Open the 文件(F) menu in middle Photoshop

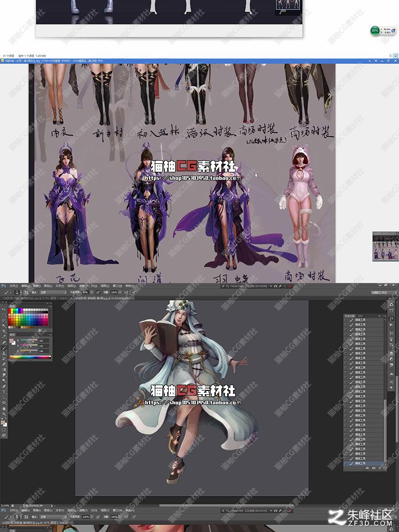point(14,286)
